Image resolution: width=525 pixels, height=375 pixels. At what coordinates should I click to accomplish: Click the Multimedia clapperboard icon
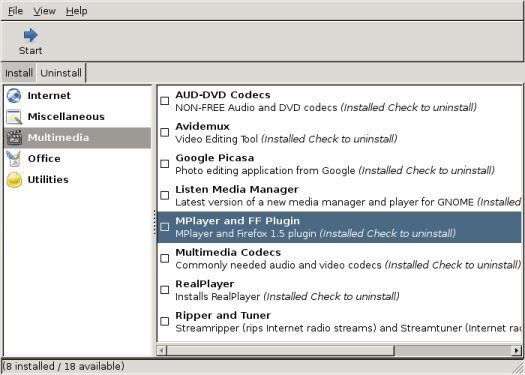click(x=14, y=138)
